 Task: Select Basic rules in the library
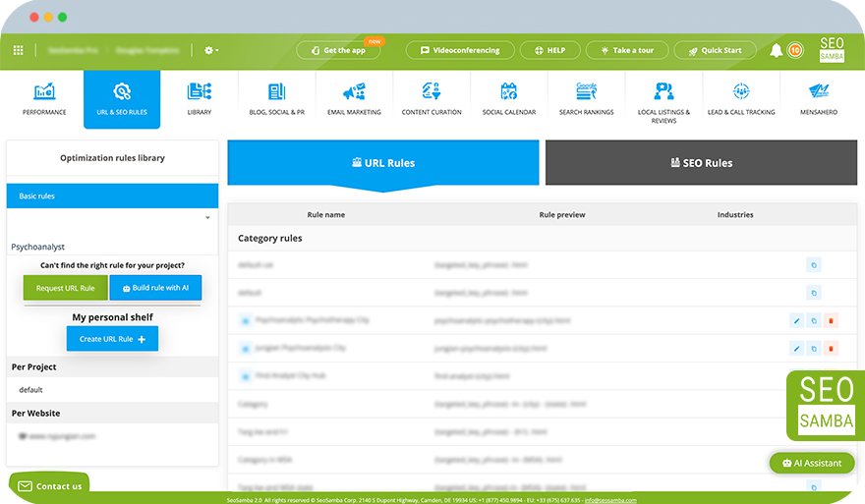(112, 196)
